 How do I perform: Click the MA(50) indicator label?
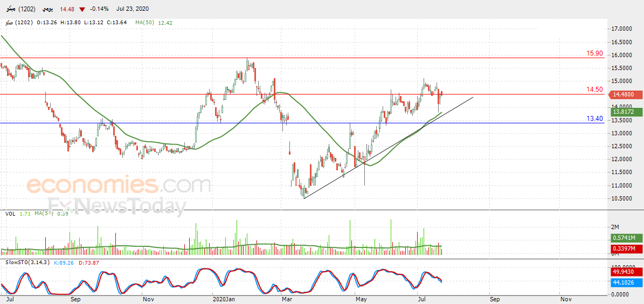click(x=145, y=23)
